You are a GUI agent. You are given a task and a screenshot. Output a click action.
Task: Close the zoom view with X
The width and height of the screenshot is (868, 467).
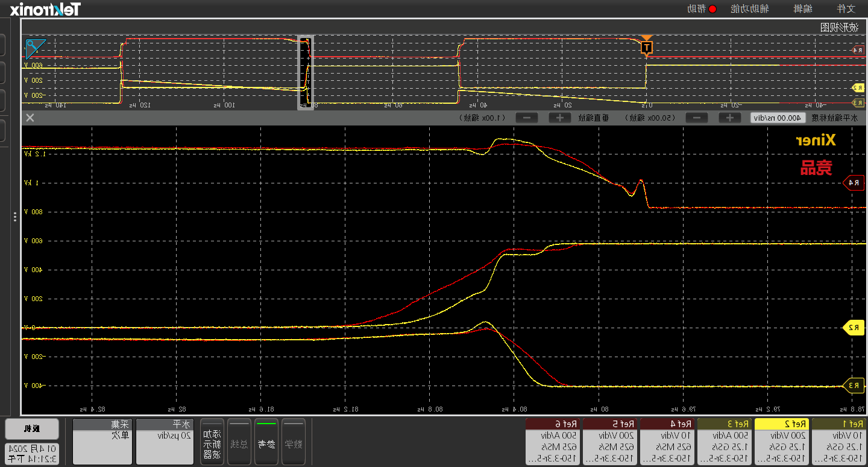point(30,118)
